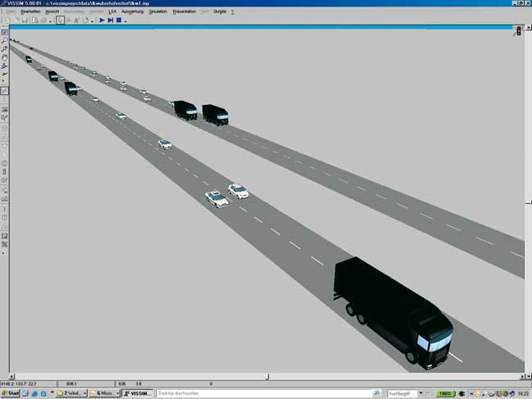Open the question mark help menu
Image resolution: width=532 pixels, height=399 pixels.
232,11
